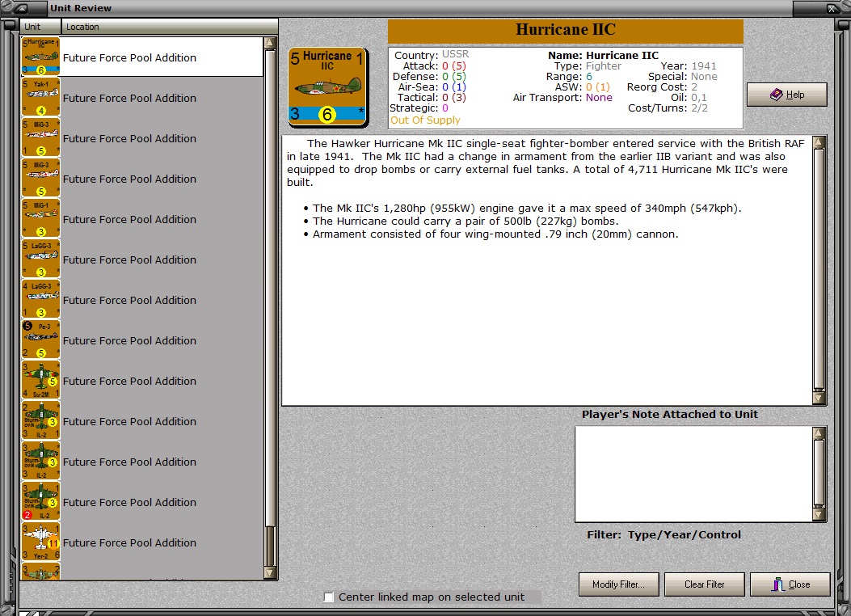Enable Center linked map on selected unit

point(328,597)
